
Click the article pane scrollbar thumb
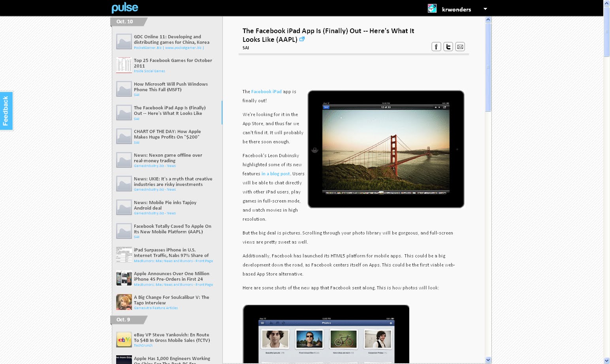pyautogui.click(x=488, y=67)
